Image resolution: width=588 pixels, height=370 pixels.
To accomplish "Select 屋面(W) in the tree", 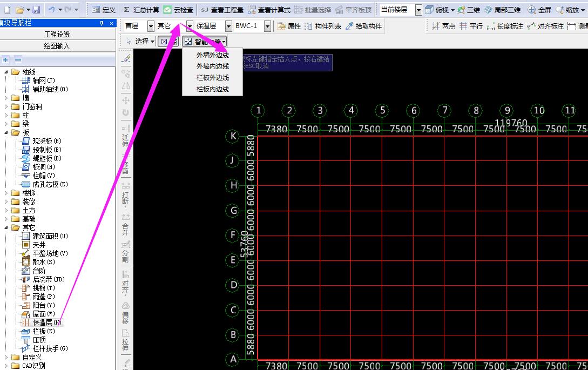I will 44,314.
